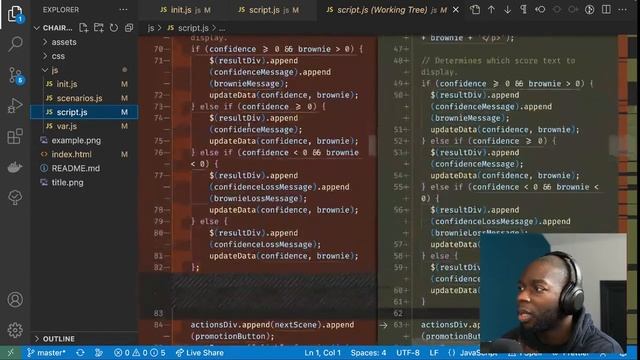Open the Manage gear icon

click(x=15, y=330)
